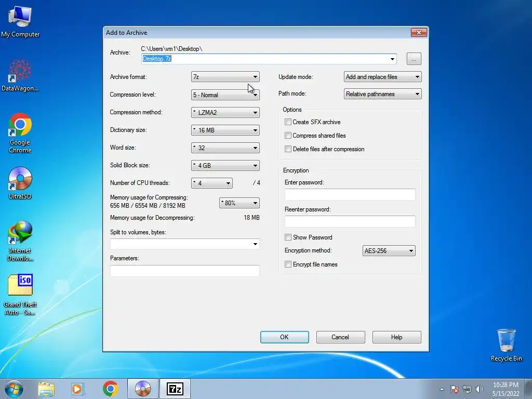
Task: Open Action Center flag icon
Action: click(454, 389)
